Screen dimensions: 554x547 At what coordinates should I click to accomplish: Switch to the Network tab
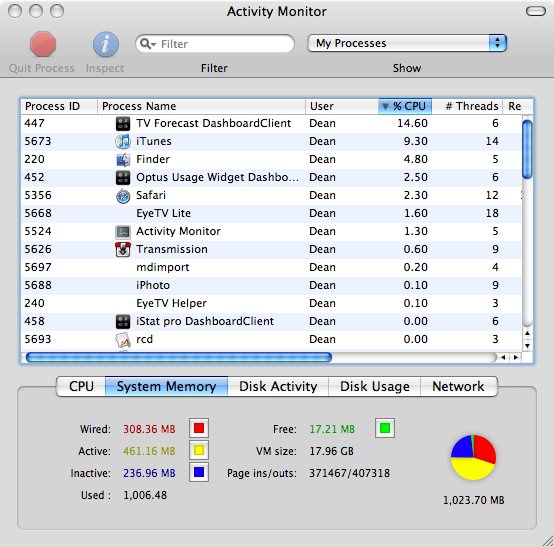pyautogui.click(x=459, y=387)
